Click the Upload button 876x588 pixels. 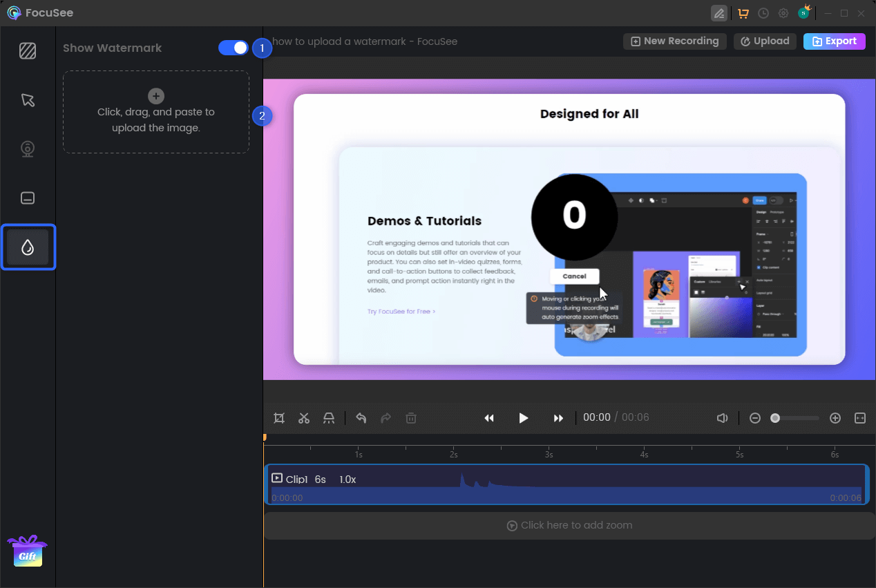(765, 41)
